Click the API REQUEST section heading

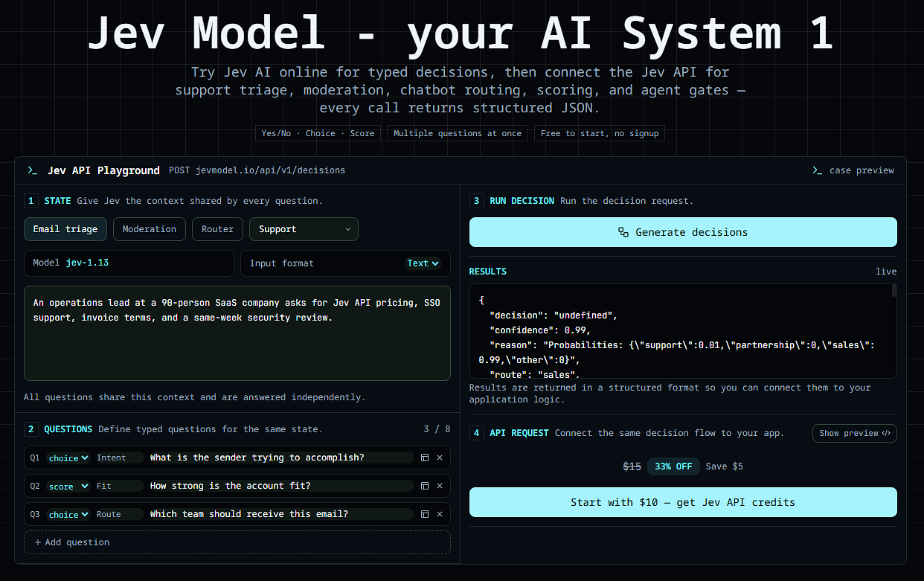[519, 433]
